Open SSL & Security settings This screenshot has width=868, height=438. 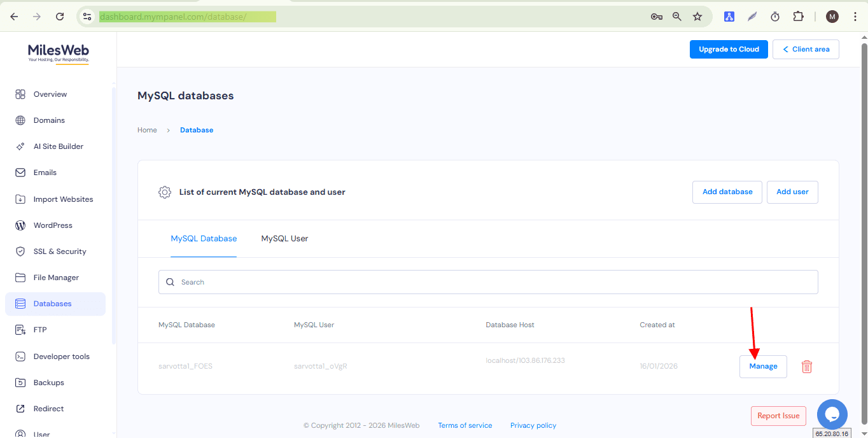60,251
